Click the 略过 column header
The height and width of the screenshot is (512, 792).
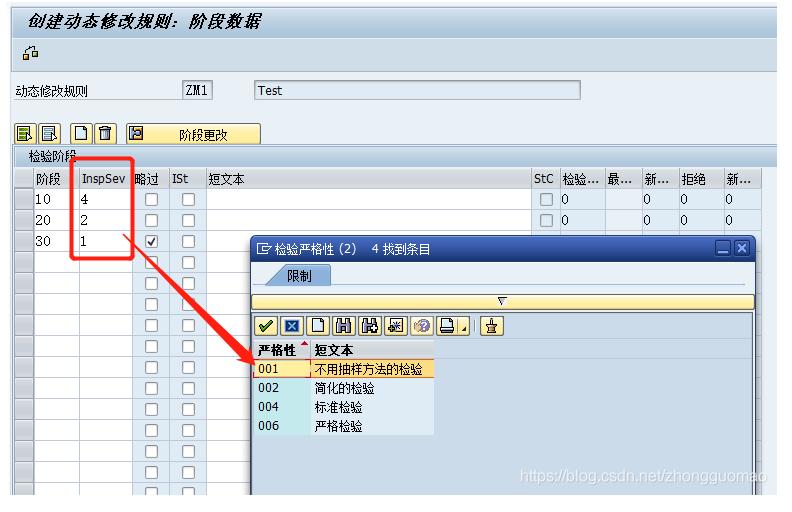[x=151, y=179]
